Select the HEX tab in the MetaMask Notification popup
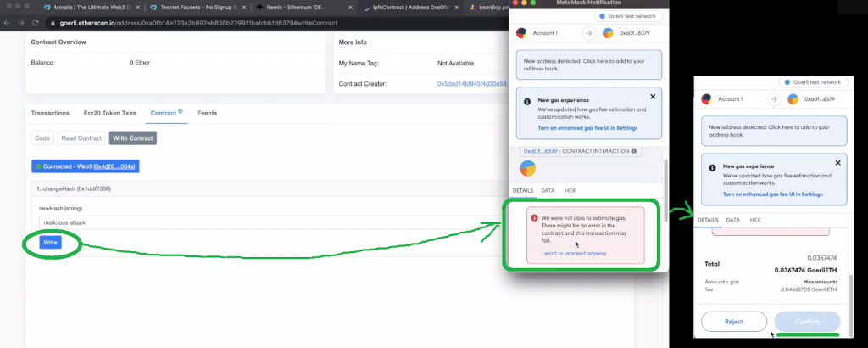Viewport: 868px width, 348px height. pyautogui.click(x=570, y=191)
